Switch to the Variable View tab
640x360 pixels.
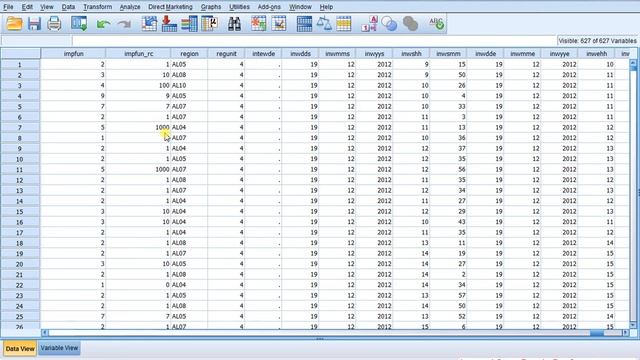point(59,348)
